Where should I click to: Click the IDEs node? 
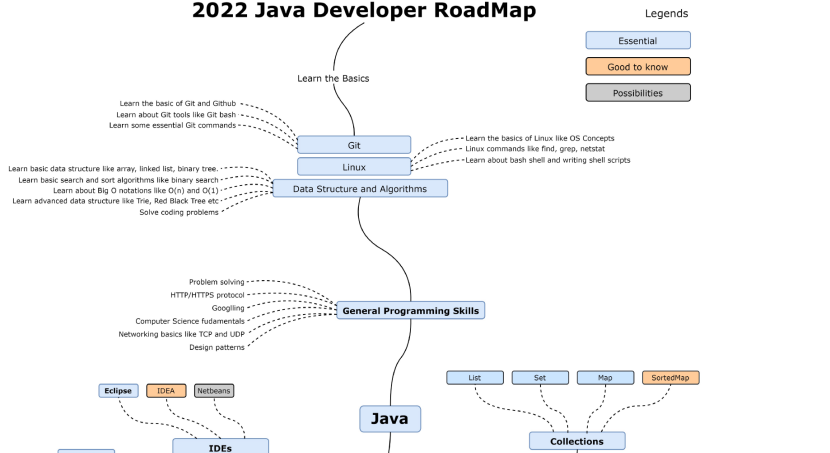tap(220, 447)
